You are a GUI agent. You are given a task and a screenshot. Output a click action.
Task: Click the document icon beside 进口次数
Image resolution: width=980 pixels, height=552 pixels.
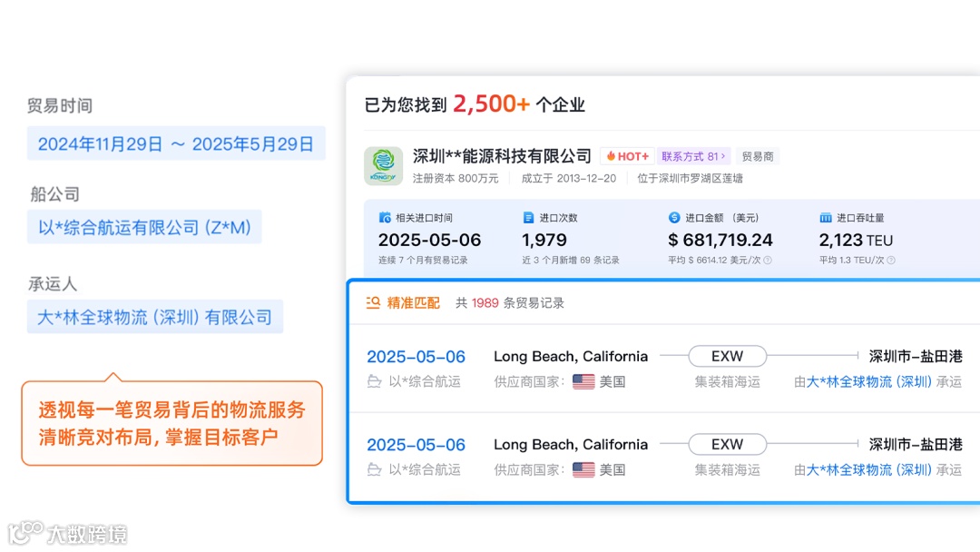tap(529, 218)
